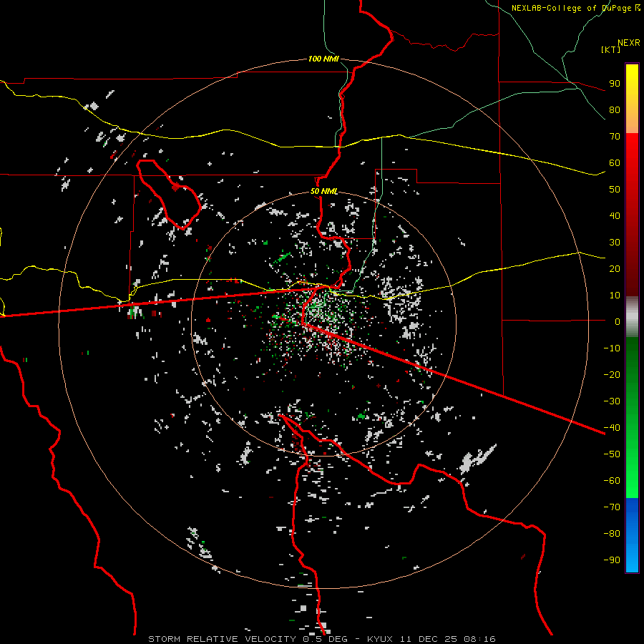Click the 11 DEC 25 date in caption
The image size is (644, 644).
(x=429, y=639)
